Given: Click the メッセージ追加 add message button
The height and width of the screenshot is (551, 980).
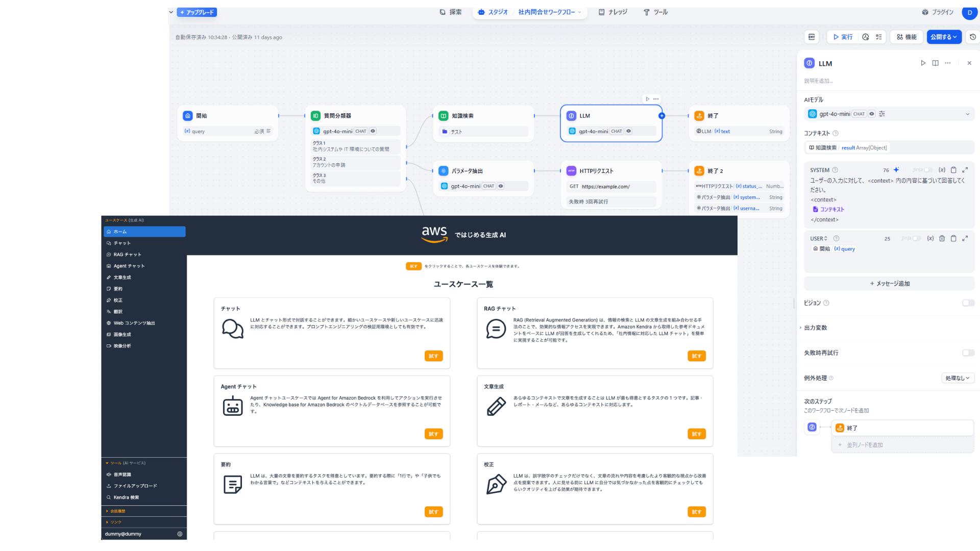Looking at the screenshot, I should point(889,284).
